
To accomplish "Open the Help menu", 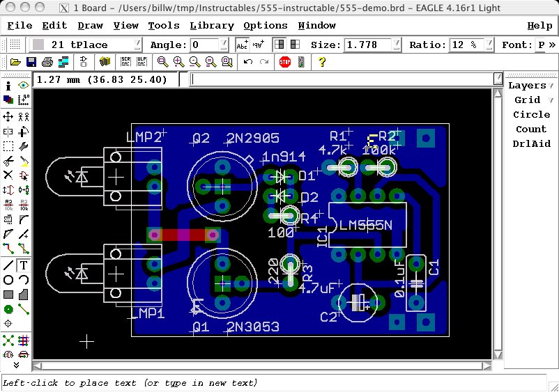I will click(x=539, y=26).
